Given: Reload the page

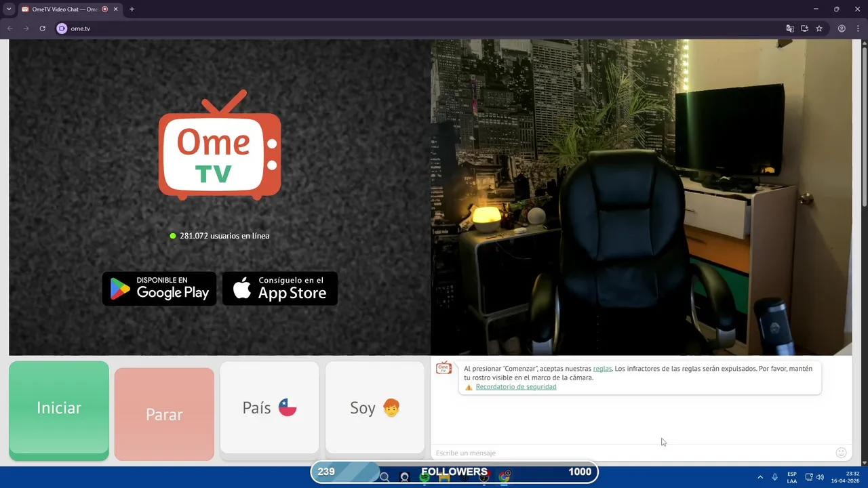Looking at the screenshot, I should tap(42, 28).
